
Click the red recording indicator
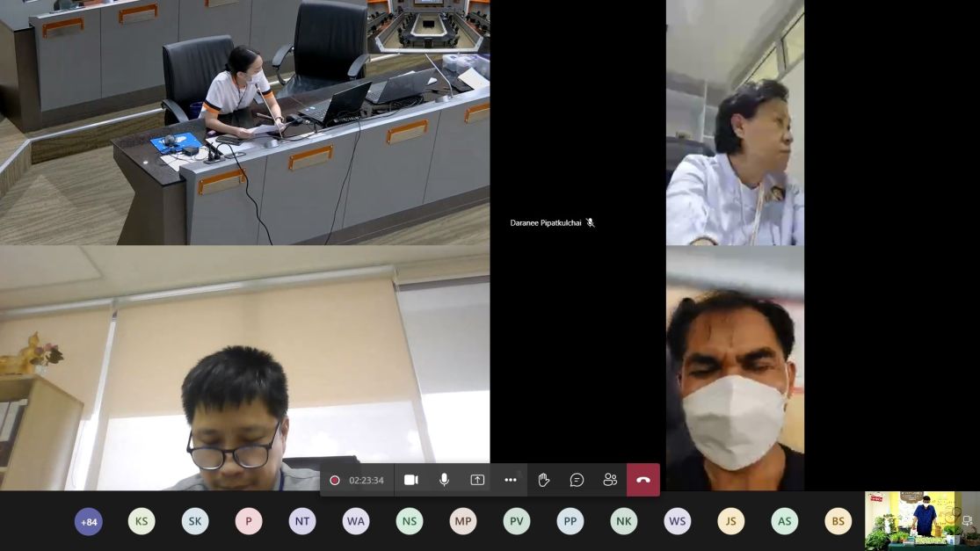(334, 481)
